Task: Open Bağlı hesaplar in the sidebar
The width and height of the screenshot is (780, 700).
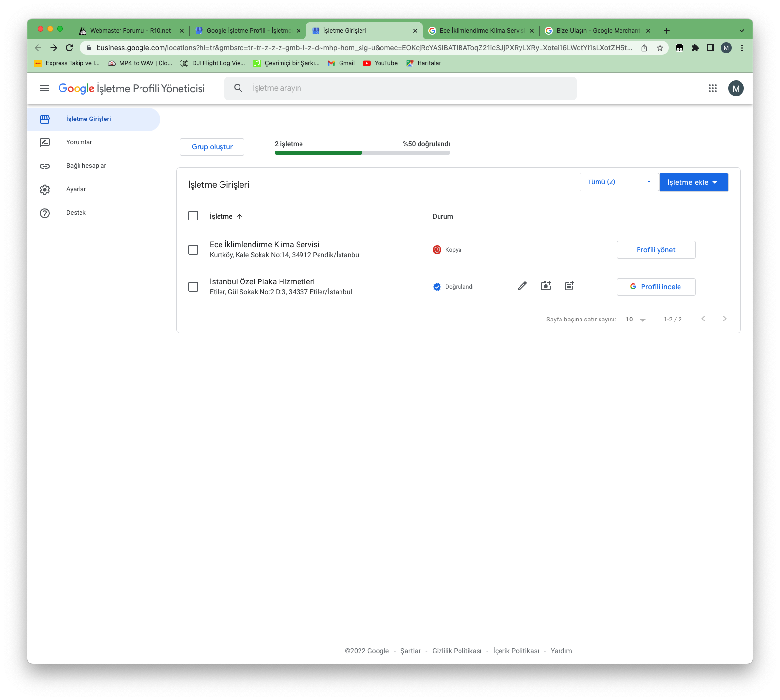Action: pos(94,166)
